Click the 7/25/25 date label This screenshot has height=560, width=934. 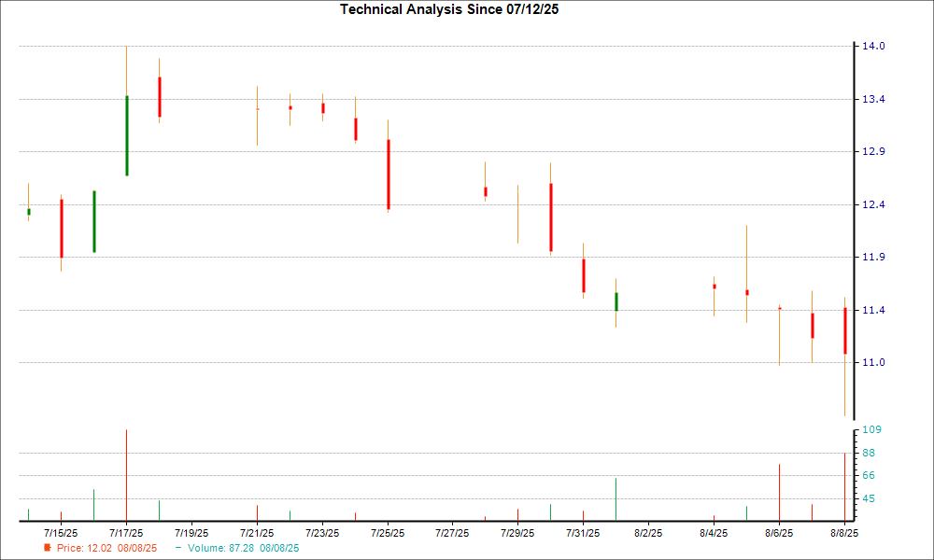click(388, 533)
